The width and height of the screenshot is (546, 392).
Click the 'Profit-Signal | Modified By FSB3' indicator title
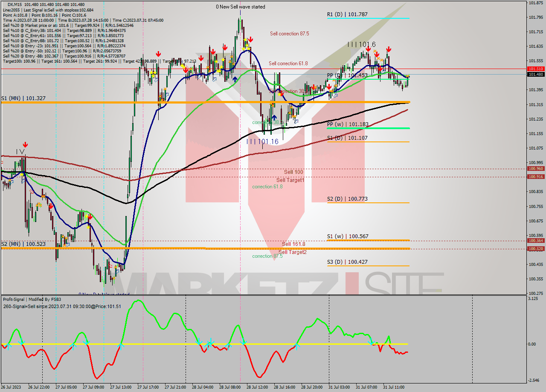32,300
